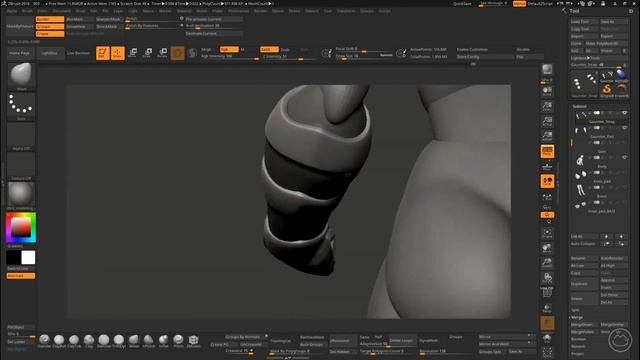Expand the Boolean section
The height and width of the screenshot is (360, 640).
[x=578, y=339]
